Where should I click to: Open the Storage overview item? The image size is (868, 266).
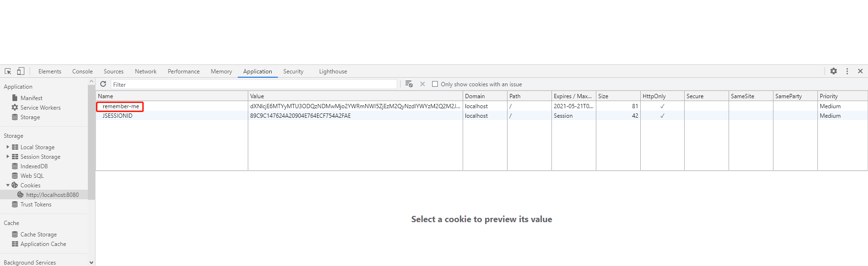30,117
